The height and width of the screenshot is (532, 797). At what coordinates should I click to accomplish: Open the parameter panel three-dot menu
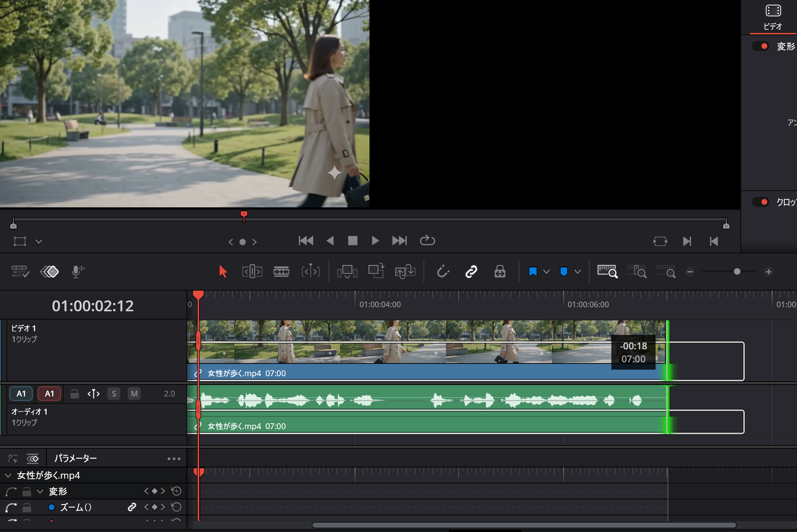[174, 459]
